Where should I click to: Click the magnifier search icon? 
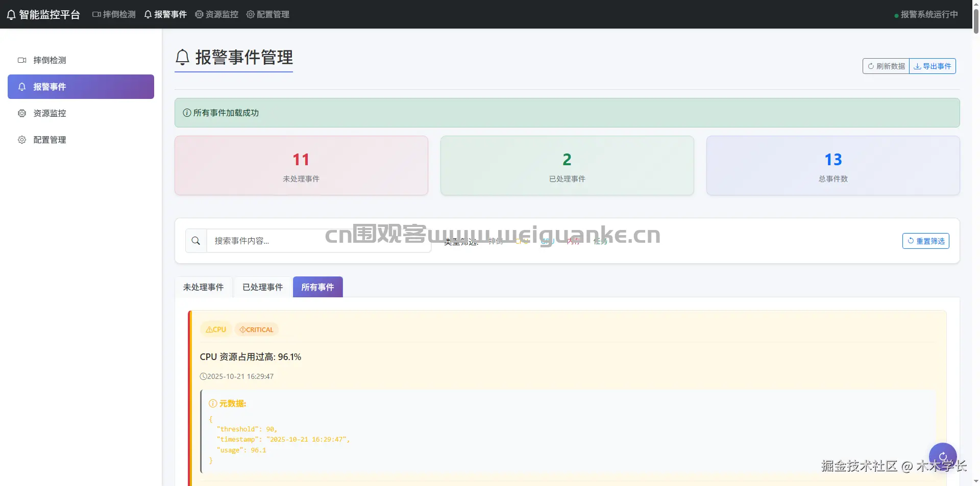[x=196, y=241]
